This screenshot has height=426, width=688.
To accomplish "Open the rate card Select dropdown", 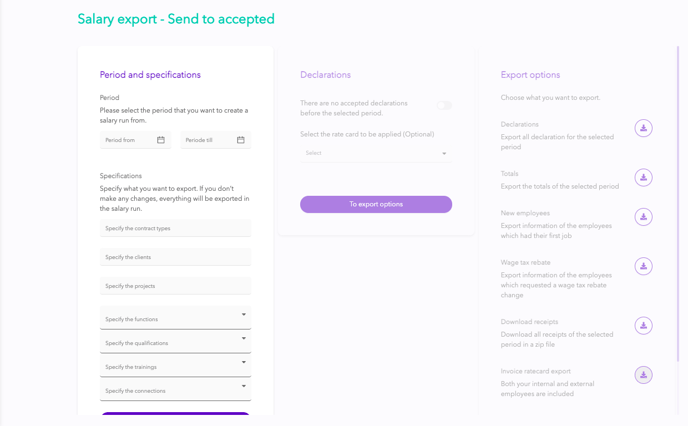I will (376, 153).
